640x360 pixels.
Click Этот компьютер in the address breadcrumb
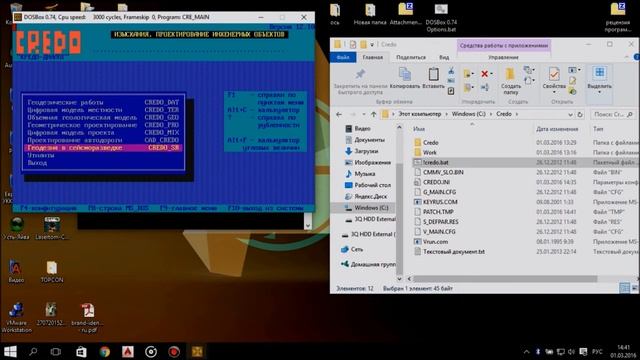pyautogui.click(x=420, y=114)
